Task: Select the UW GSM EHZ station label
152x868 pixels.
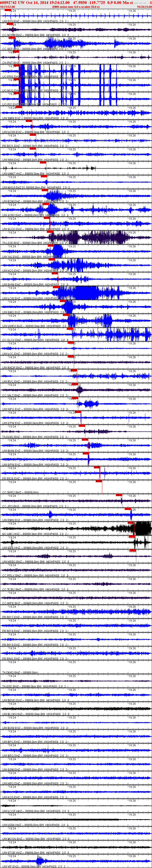Action: click(x=35, y=769)
